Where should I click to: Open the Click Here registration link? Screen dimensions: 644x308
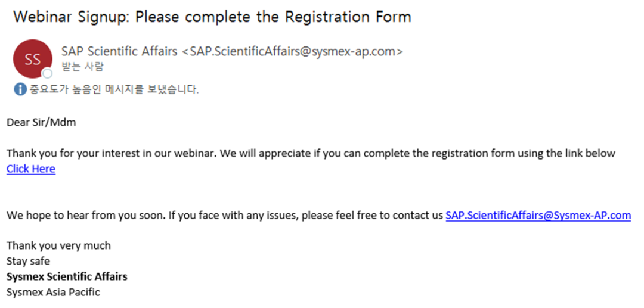(31, 169)
